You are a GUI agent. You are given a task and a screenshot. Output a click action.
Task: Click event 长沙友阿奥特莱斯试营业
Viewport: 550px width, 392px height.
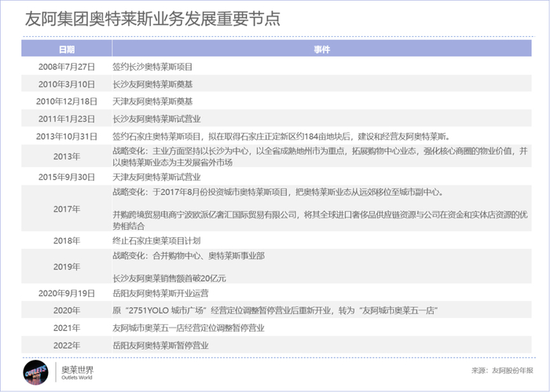tap(156, 119)
